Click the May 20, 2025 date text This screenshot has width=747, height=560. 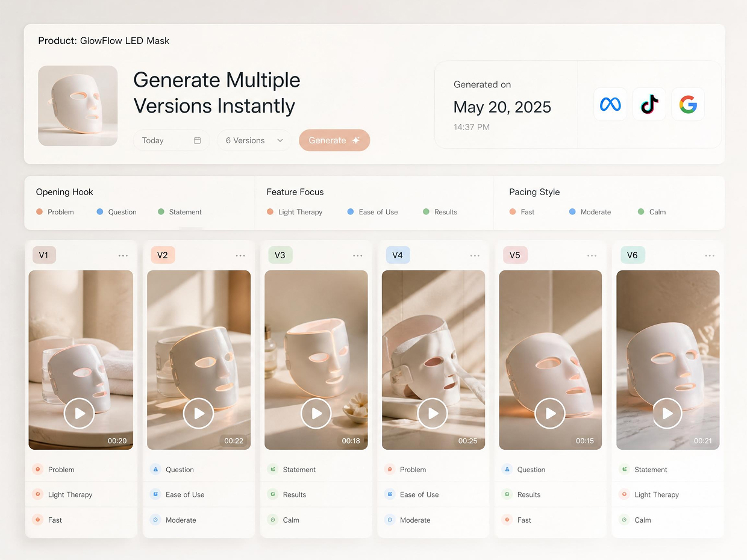(502, 107)
